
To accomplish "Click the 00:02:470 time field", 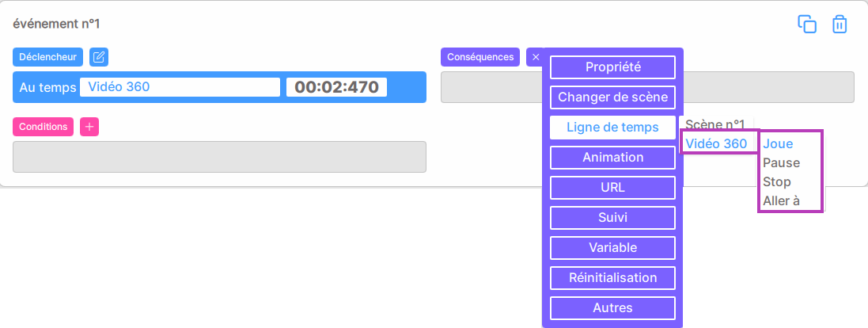I will [336, 87].
